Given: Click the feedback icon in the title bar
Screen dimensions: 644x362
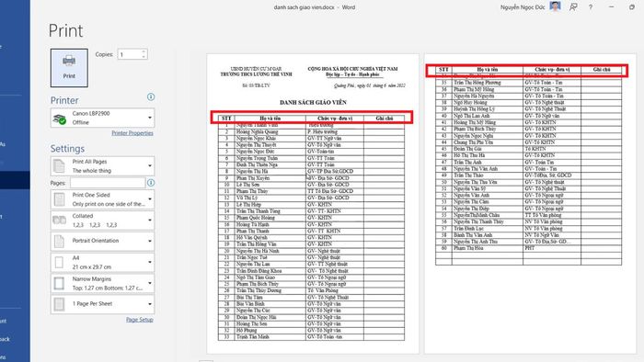Looking at the screenshot, I should click(573, 7).
